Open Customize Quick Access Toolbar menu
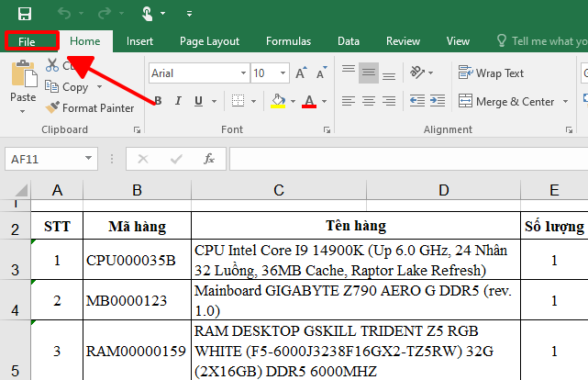Screen dimensions: 588x380 pos(189,14)
